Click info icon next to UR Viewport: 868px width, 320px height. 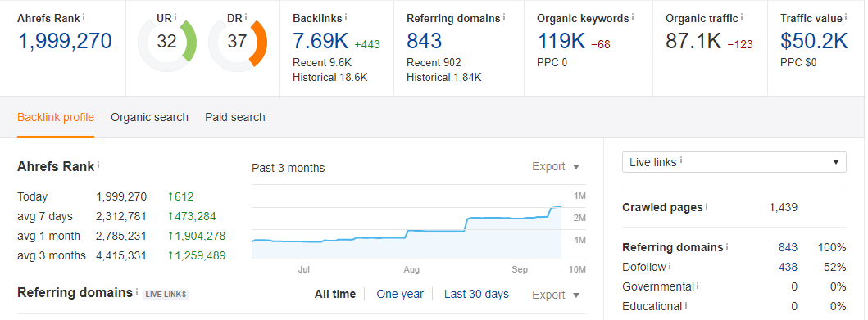click(175, 16)
